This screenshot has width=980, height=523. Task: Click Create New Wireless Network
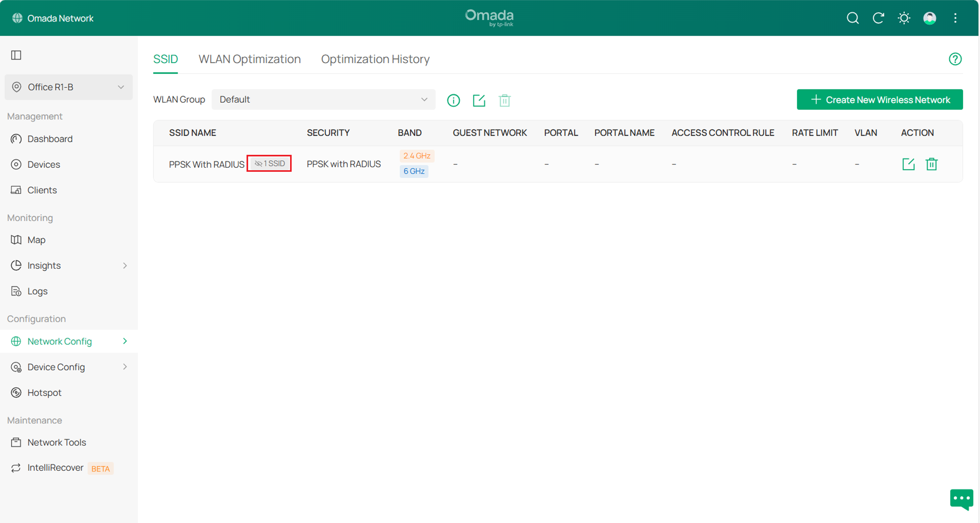[x=879, y=99]
